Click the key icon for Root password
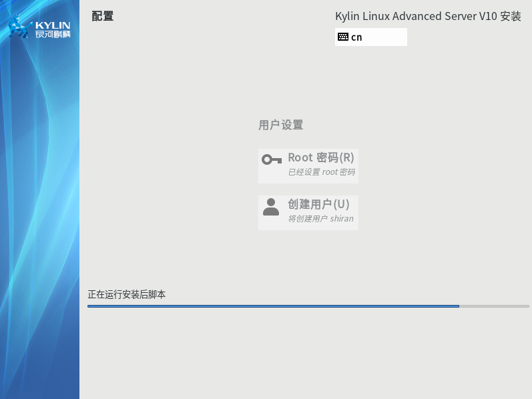 271,159
